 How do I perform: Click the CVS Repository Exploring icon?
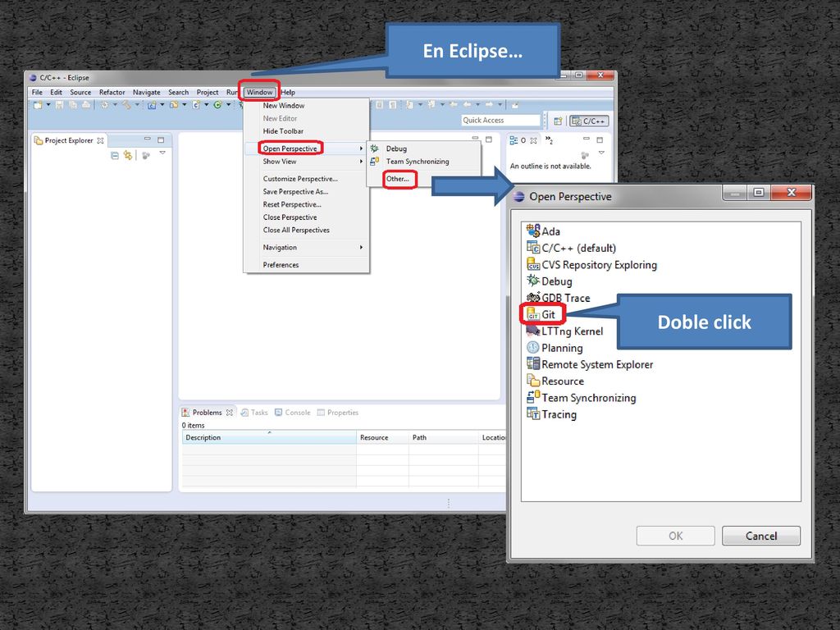coord(533,264)
